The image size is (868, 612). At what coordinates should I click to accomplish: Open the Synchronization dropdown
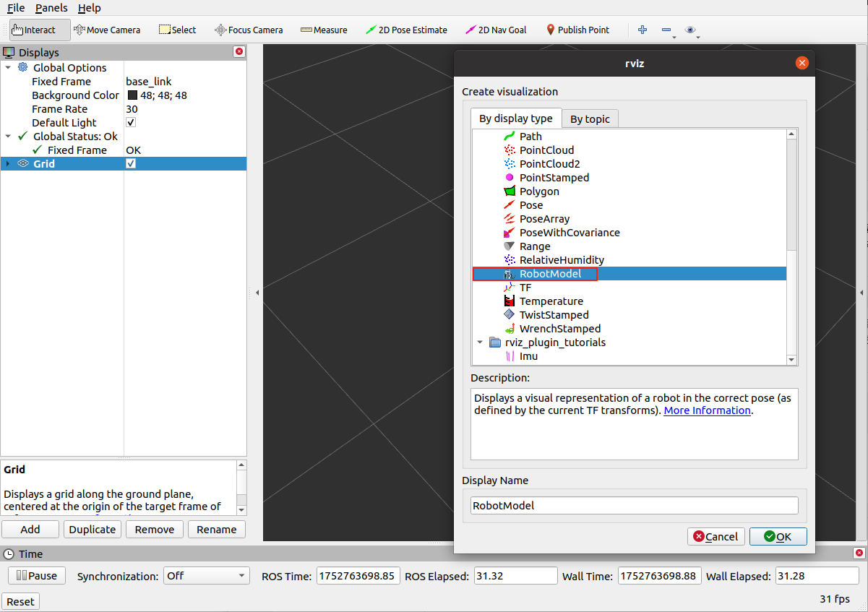pyautogui.click(x=206, y=576)
